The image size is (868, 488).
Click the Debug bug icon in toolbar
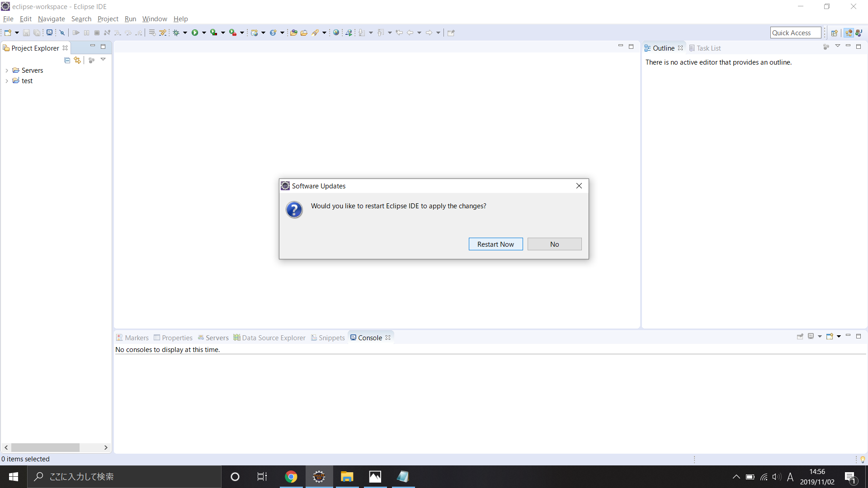[x=176, y=33]
